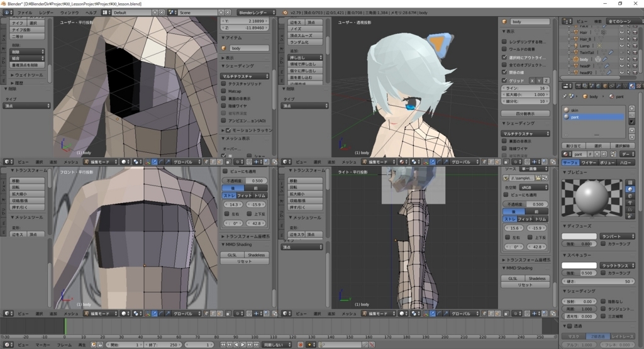Image resolution: width=644 pixels, height=349 pixels.
Task: Open 同期しない sync dropdown in timeline
Action: (277, 345)
